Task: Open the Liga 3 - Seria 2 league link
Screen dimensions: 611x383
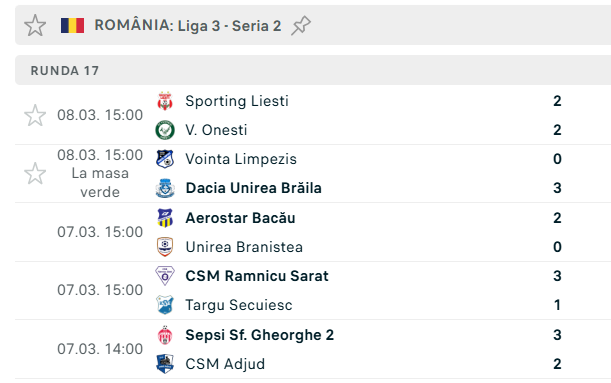Action: pyautogui.click(x=230, y=26)
